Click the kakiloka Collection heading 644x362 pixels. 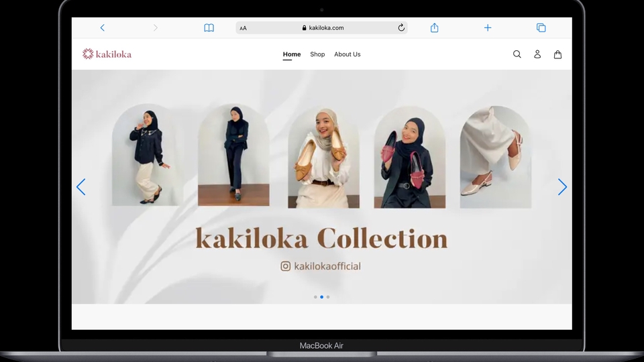pos(321,238)
